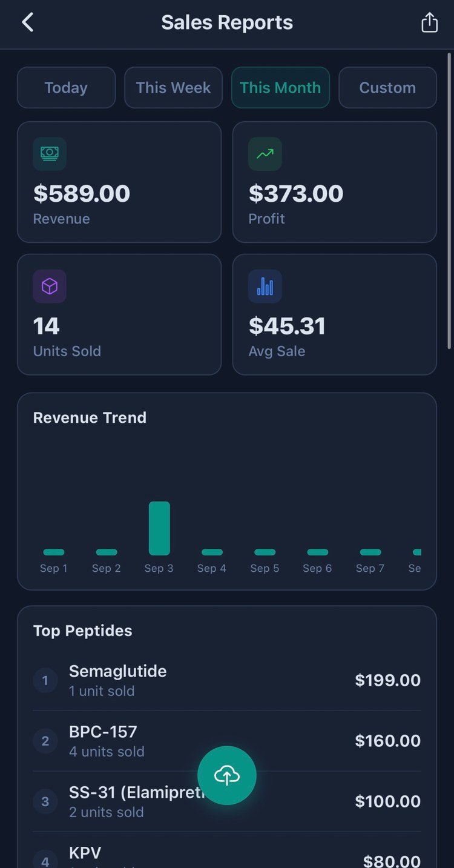Select the KPV peptide name
454x868 pixels.
pyautogui.click(x=85, y=853)
